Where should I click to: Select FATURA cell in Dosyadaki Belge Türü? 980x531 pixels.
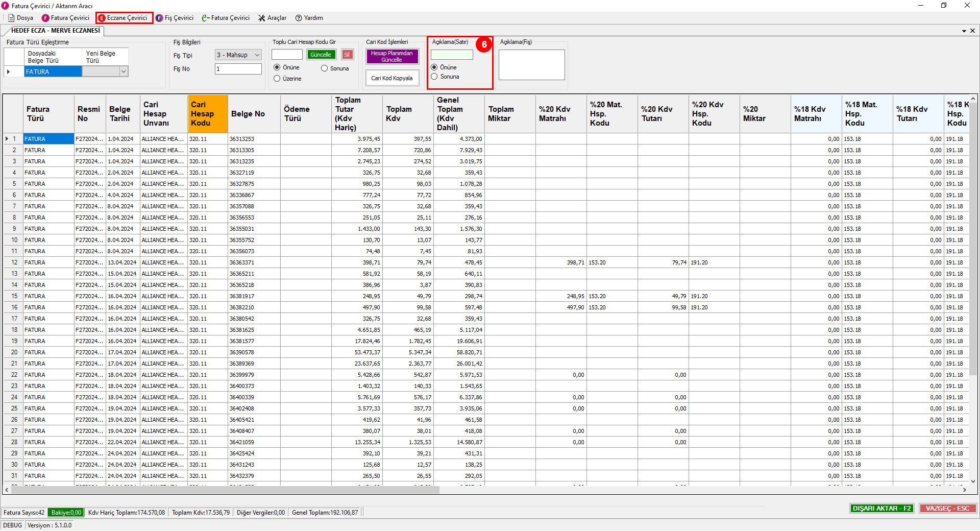53,72
